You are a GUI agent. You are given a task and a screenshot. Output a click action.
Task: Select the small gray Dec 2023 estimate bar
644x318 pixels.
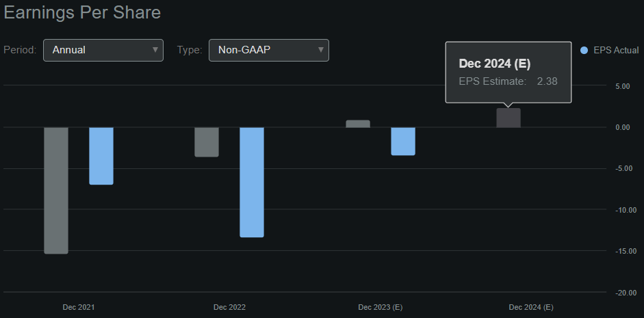coord(358,124)
